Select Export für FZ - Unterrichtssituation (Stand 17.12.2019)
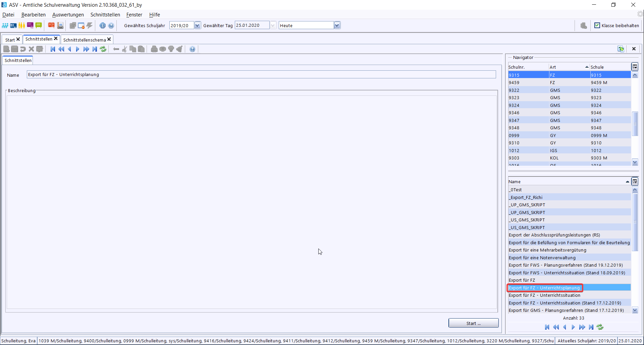The height and width of the screenshot is (345, 644). (x=569, y=303)
